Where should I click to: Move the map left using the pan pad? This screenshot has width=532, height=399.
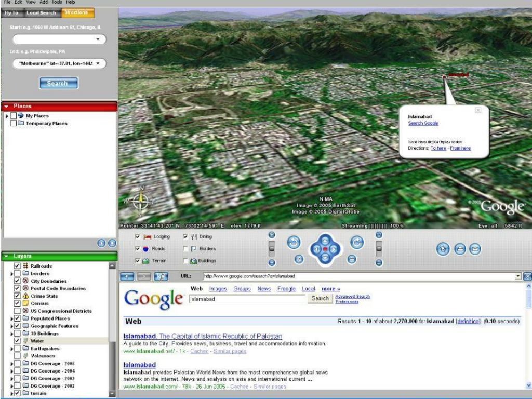click(316, 249)
